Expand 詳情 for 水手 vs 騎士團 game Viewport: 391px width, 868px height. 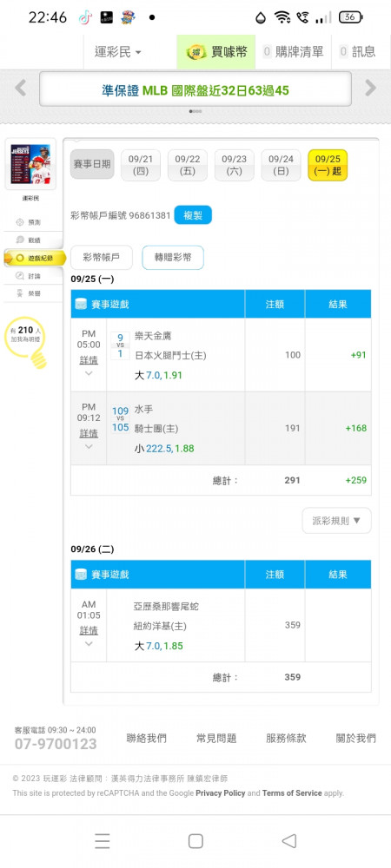click(x=89, y=433)
